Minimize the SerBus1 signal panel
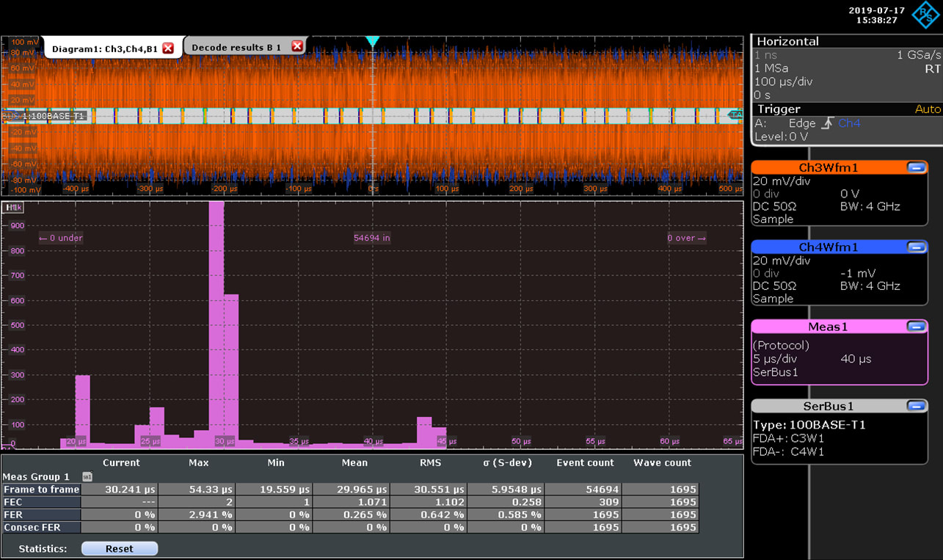The height and width of the screenshot is (560, 943). click(917, 406)
